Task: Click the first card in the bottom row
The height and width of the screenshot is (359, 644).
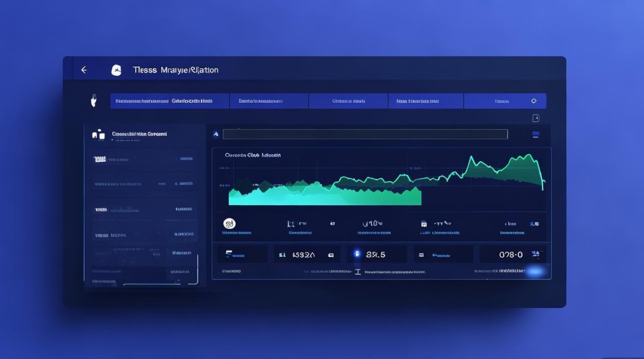Action: coord(242,255)
